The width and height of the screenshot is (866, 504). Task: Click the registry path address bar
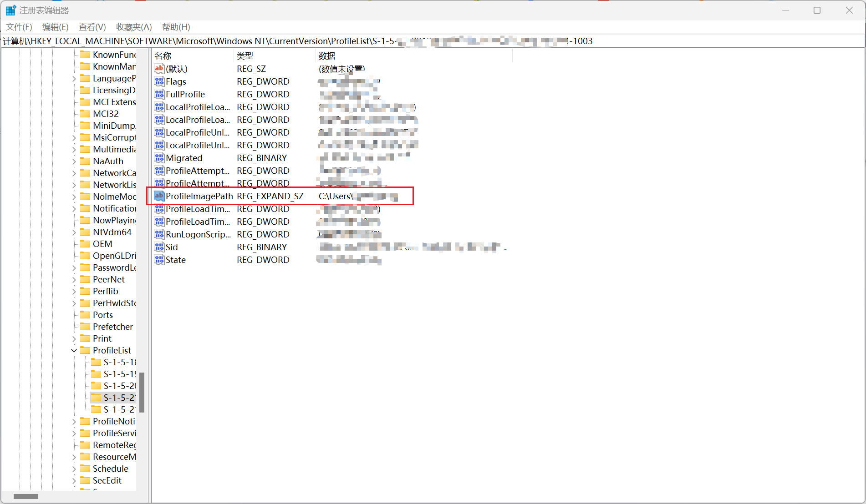(x=433, y=41)
